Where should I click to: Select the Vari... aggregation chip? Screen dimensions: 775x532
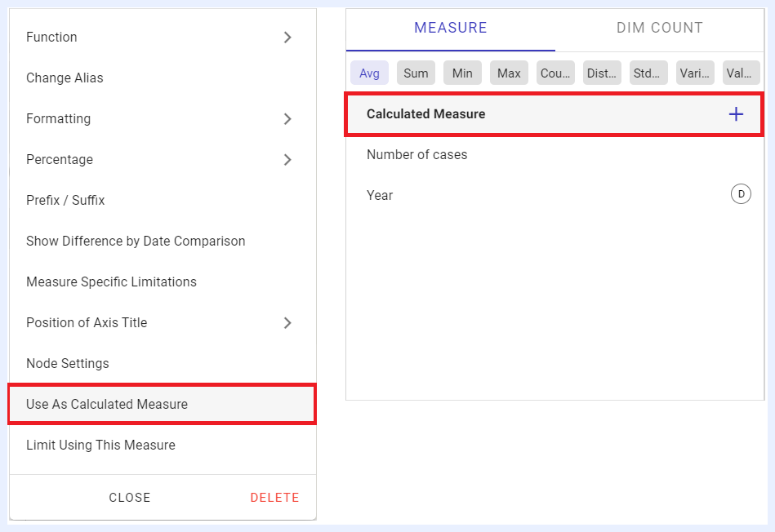click(x=695, y=73)
